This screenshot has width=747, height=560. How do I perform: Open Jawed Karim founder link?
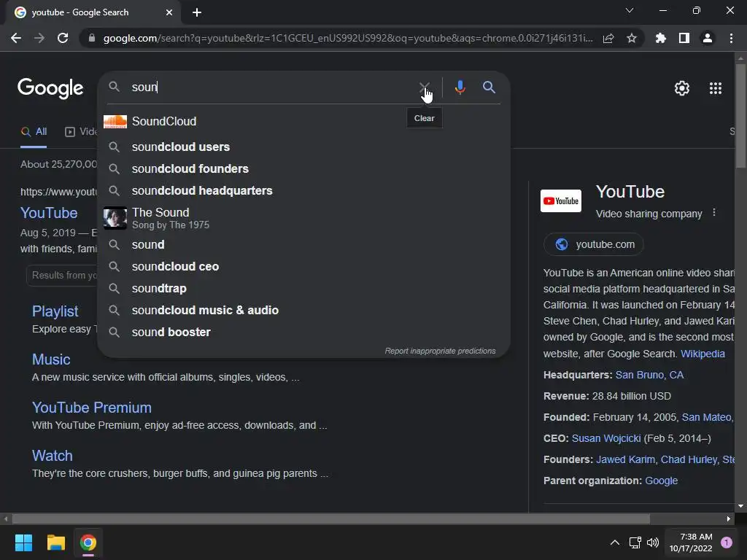point(625,460)
